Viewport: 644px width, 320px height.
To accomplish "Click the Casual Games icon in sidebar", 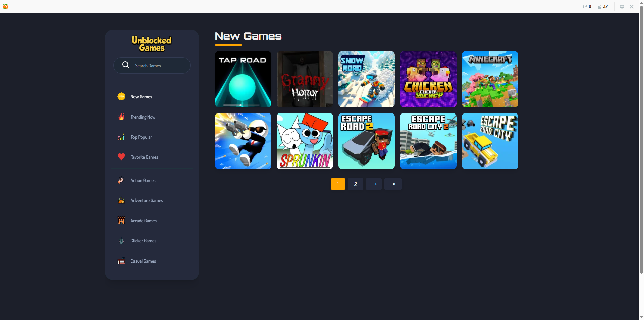I will click(121, 261).
